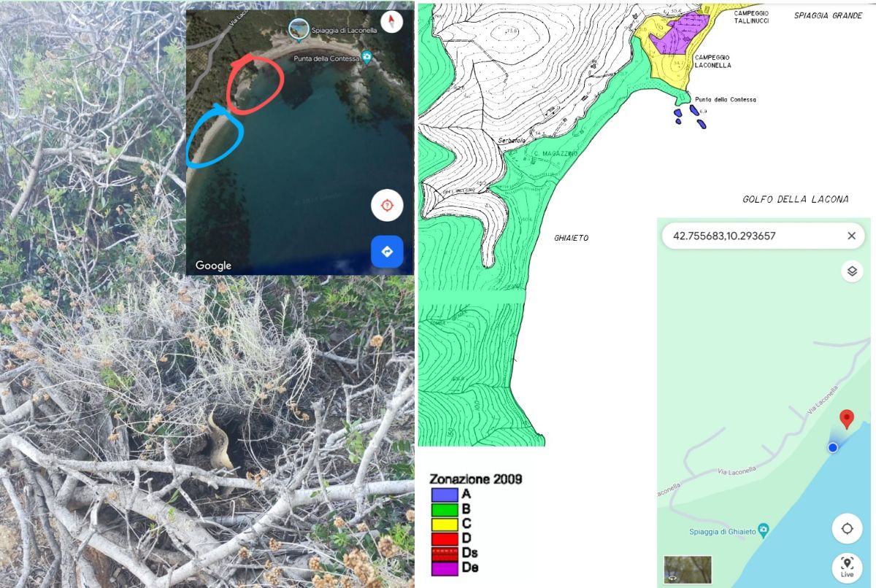Open the Street View thumbnail
Viewport: 876px width, 588px height.
(688, 570)
